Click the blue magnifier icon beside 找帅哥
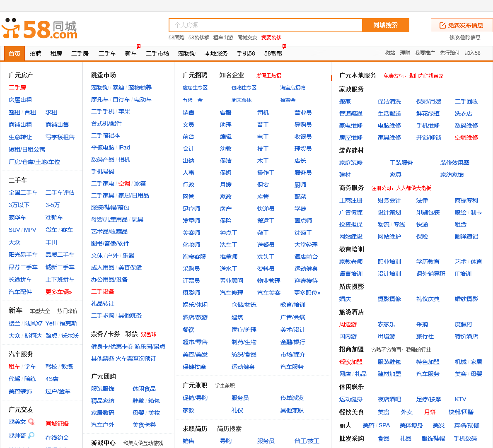Image resolution: width=493 pixels, height=448 pixels. pyautogui.click(x=31, y=436)
